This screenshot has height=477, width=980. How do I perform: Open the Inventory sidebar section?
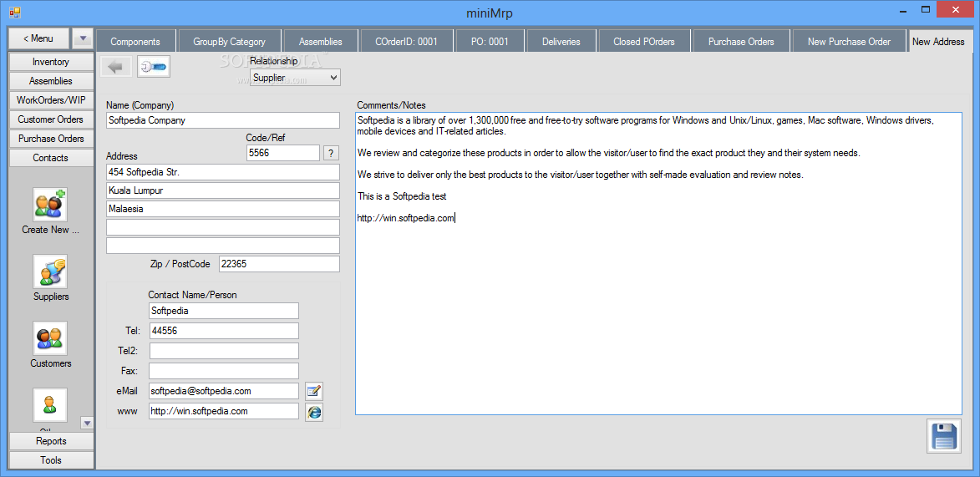51,62
